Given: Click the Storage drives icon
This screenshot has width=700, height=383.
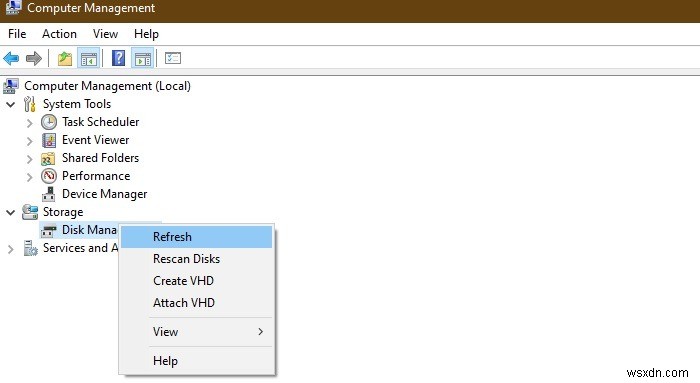Looking at the screenshot, I should click(30, 212).
